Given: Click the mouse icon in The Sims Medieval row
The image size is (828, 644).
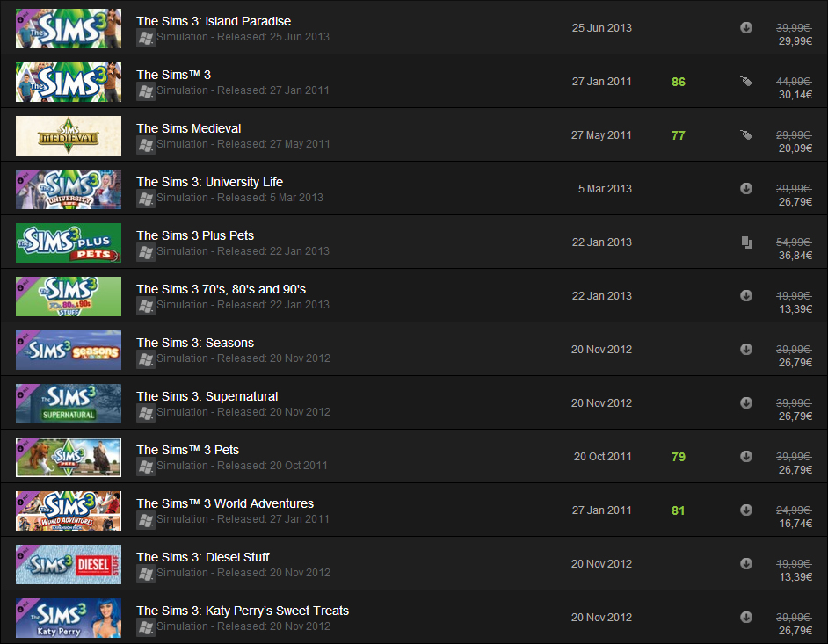Looking at the screenshot, I should coord(745,134).
